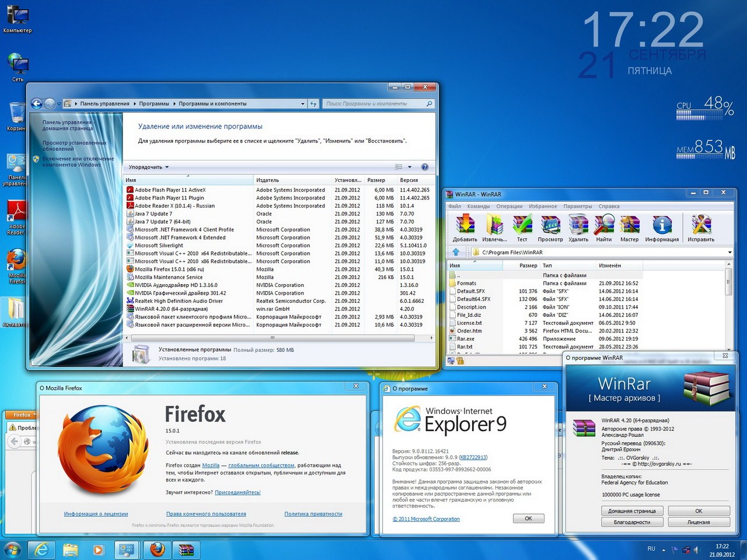Expand the Control Panel address bar history dropdown
The image size is (747, 560).
coord(302,104)
